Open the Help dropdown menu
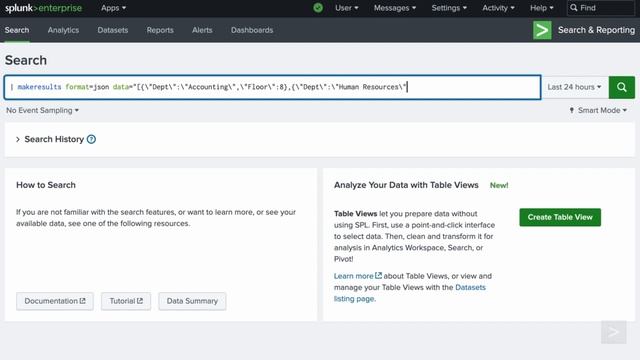 click(x=542, y=8)
